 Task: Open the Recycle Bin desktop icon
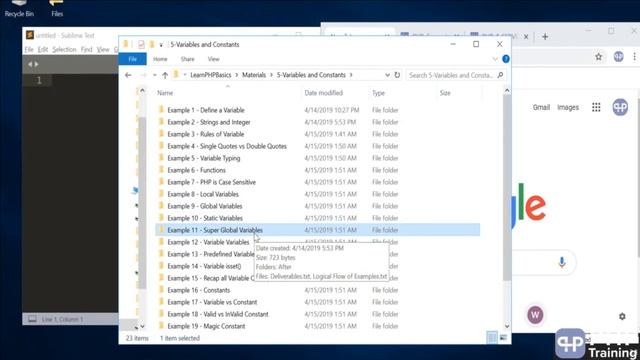coord(19,9)
